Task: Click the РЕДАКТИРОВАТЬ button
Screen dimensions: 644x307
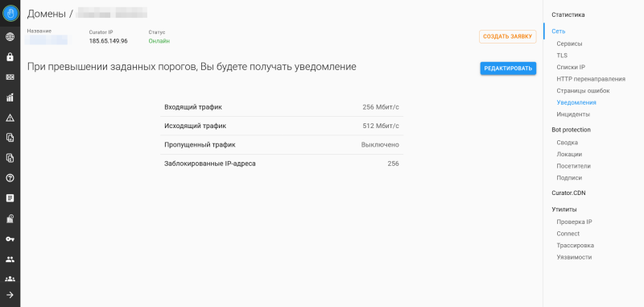Action: click(x=508, y=68)
